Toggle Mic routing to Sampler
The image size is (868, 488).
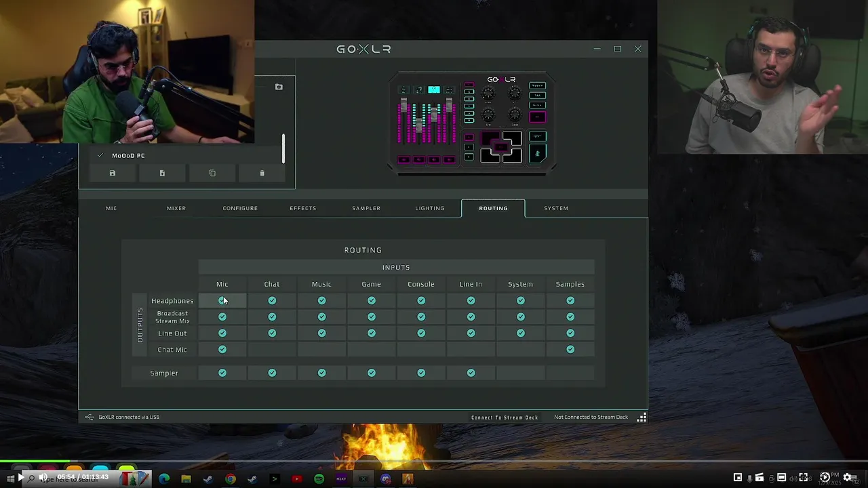pos(222,373)
